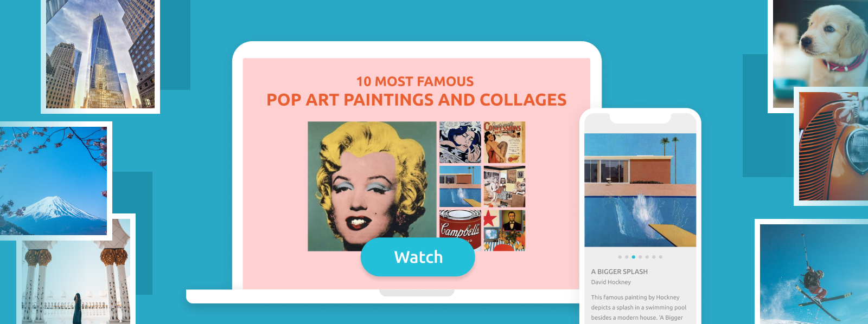
Task: Click the Watch button
Action: (418, 257)
